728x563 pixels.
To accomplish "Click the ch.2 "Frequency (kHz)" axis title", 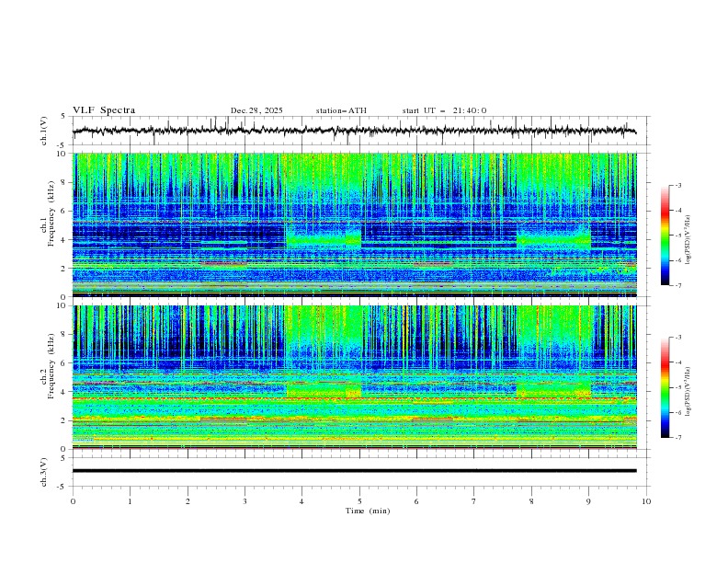I will click(x=51, y=366).
